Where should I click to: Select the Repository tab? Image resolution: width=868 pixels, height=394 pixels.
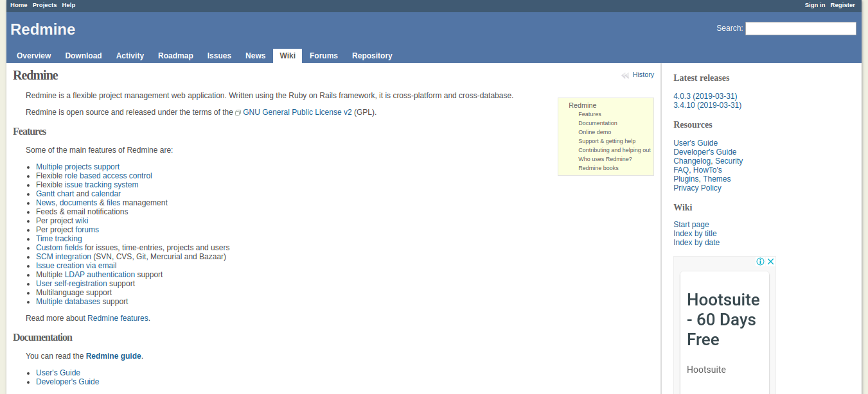pos(372,56)
